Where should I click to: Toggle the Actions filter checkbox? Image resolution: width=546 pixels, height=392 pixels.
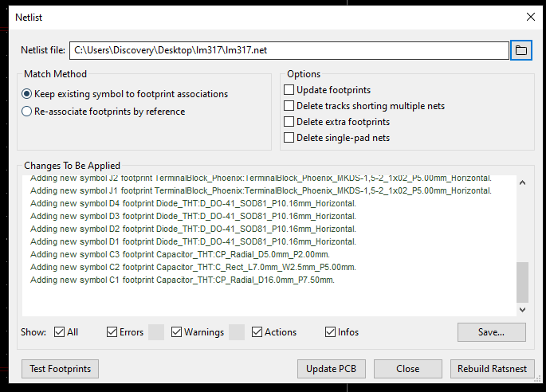257,332
